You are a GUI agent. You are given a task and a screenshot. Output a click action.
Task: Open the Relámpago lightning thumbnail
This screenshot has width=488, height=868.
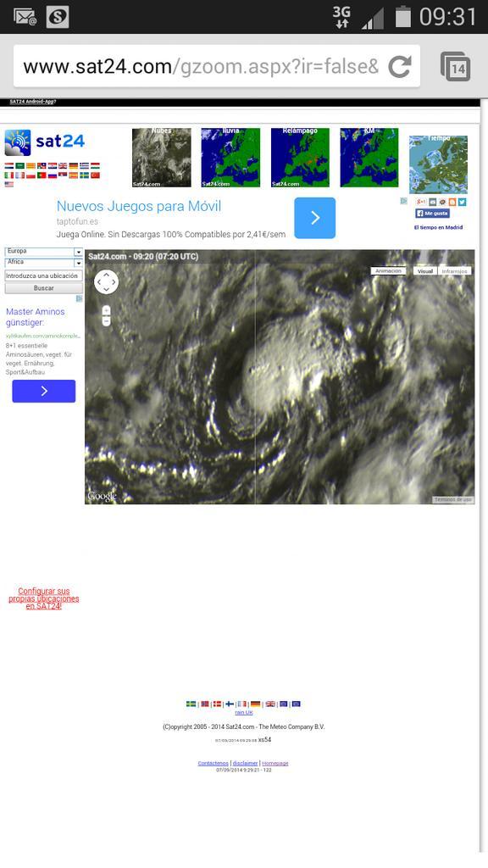point(301,158)
